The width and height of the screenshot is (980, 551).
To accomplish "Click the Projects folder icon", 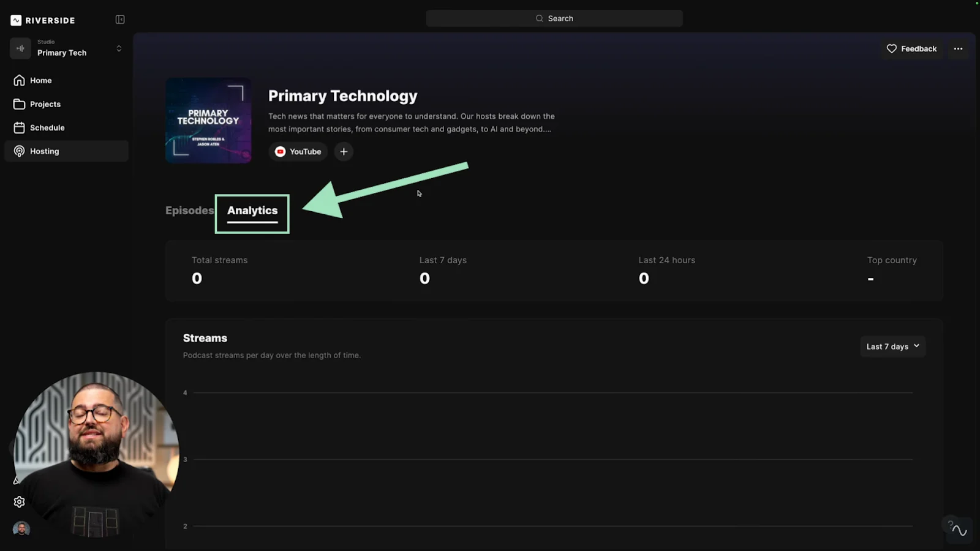I will point(19,104).
